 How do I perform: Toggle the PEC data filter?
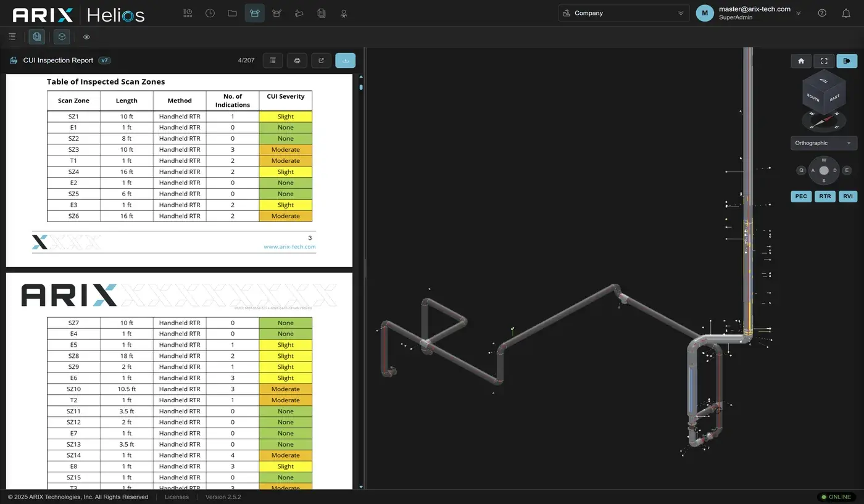pos(801,196)
